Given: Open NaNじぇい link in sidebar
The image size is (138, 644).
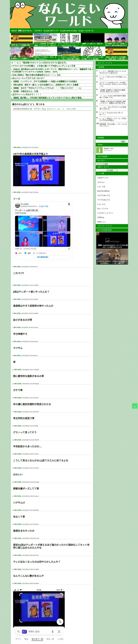Looking at the screenshot, I should point(101,222).
